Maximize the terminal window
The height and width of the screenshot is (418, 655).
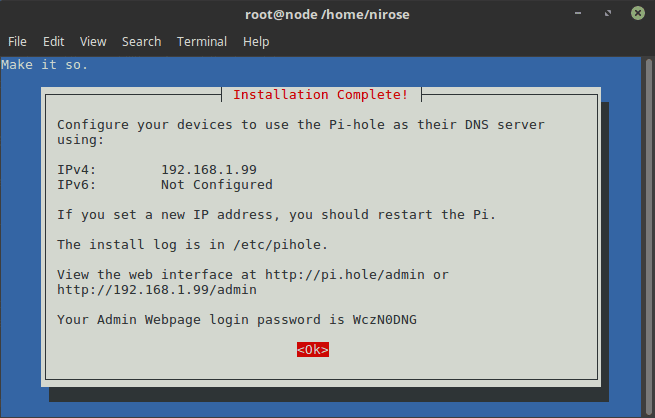[608, 13]
